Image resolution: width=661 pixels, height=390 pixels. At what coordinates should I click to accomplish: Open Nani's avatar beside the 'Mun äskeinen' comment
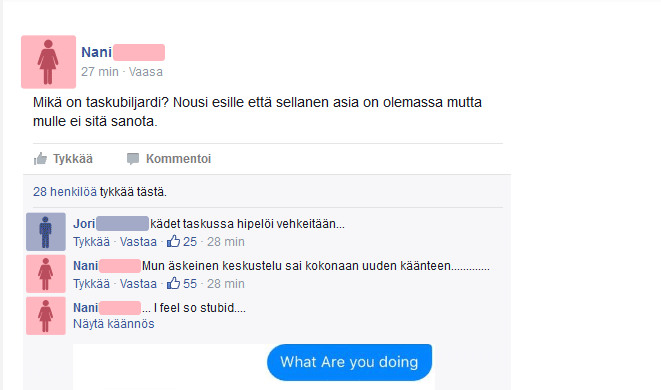point(46,274)
